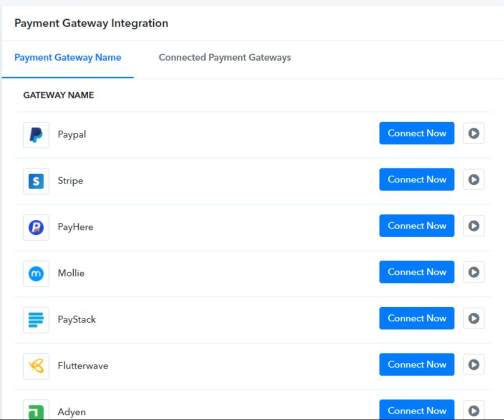Connect the Mollie gateway now
The image size is (504, 420).
(416, 272)
